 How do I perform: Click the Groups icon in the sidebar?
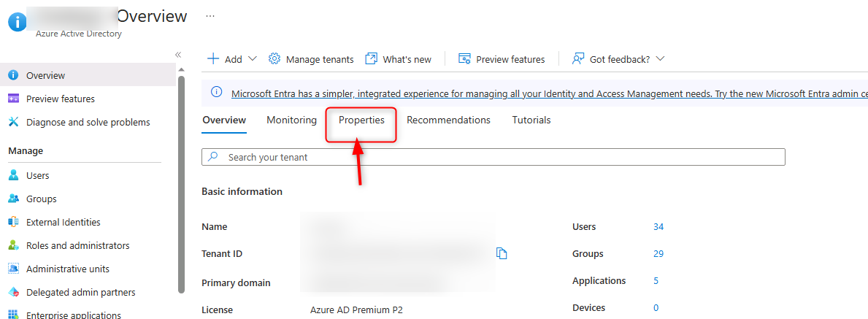13,199
